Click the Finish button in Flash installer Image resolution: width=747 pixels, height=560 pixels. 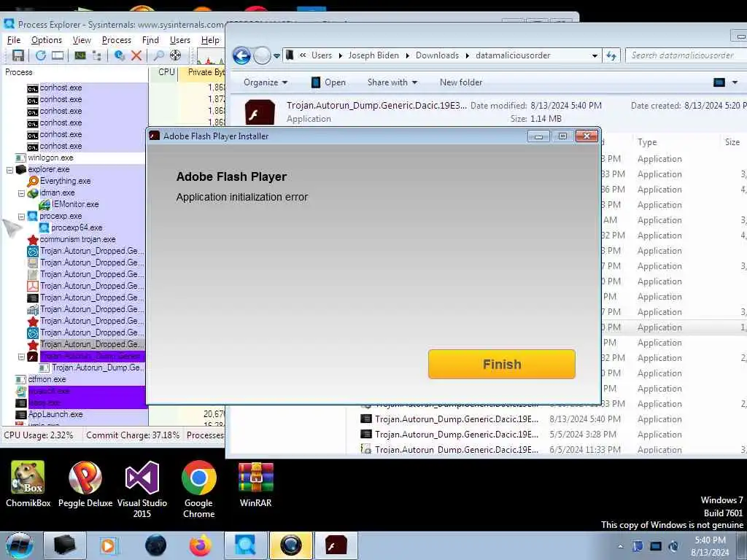[x=502, y=365]
